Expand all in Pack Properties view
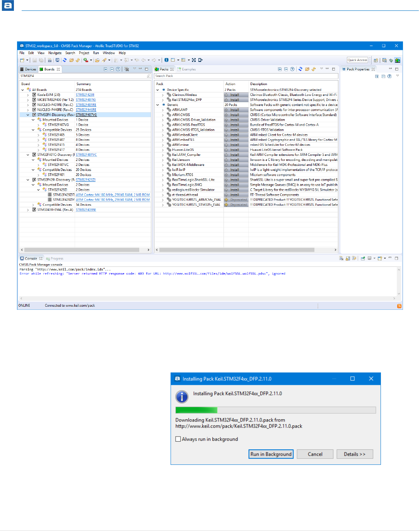This screenshot has height=531, width=420. click(x=377, y=76)
